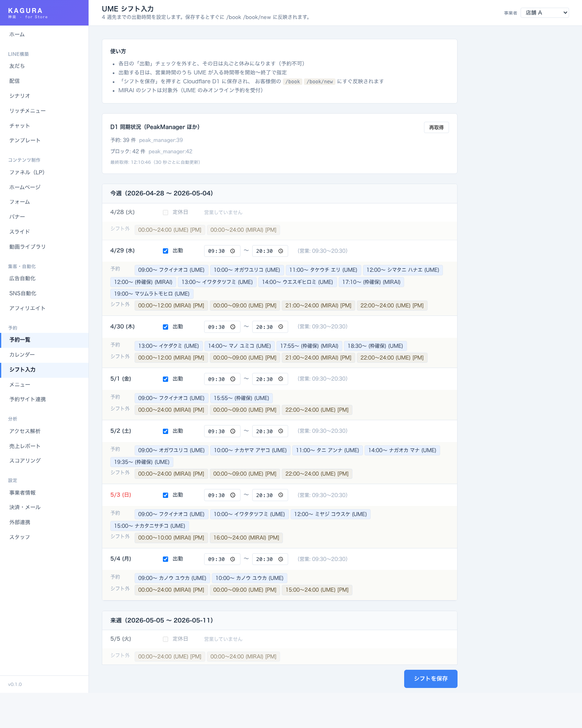The width and height of the screenshot is (582, 728).
Task: Open clock picker for 5/4 start time
Action: pos(233,559)
